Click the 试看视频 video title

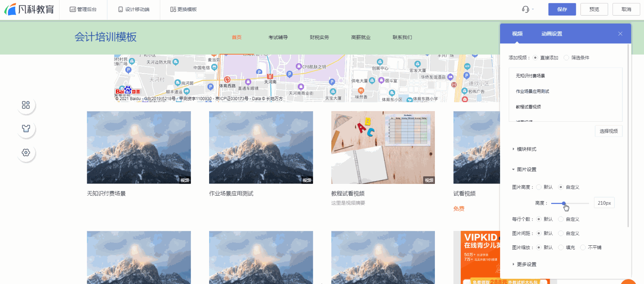[x=464, y=193]
